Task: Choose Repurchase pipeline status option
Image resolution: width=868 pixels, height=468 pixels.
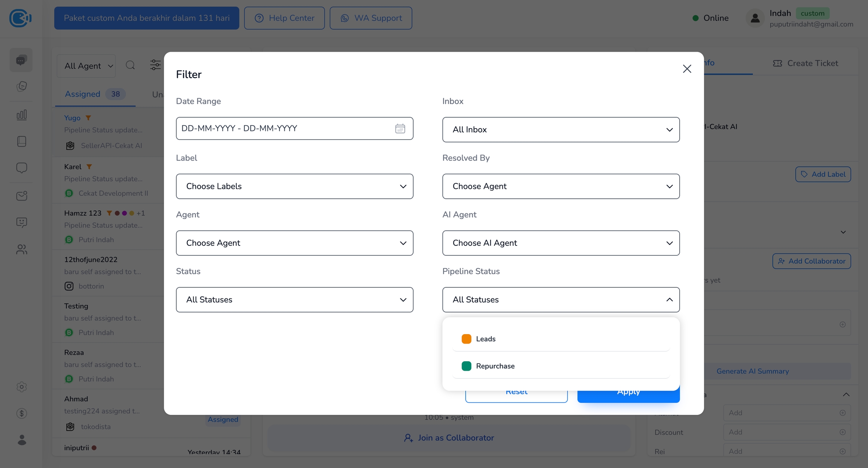Action: 495,366
